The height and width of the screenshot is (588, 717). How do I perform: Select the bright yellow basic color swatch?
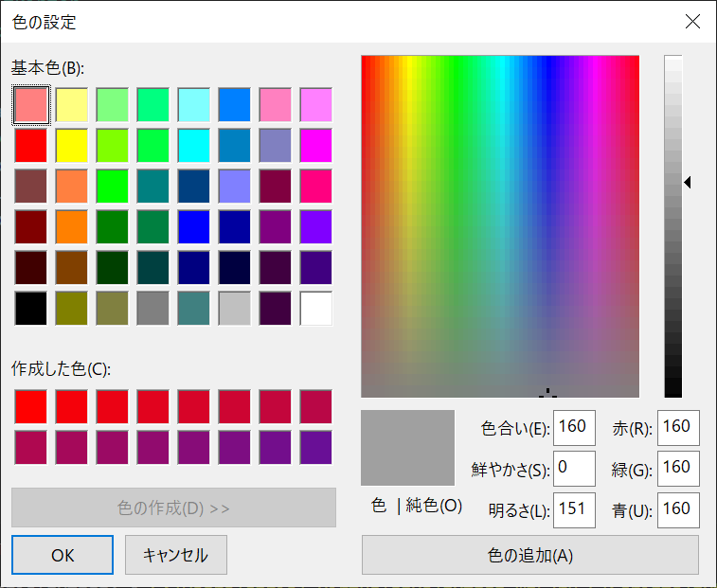coord(71,146)
